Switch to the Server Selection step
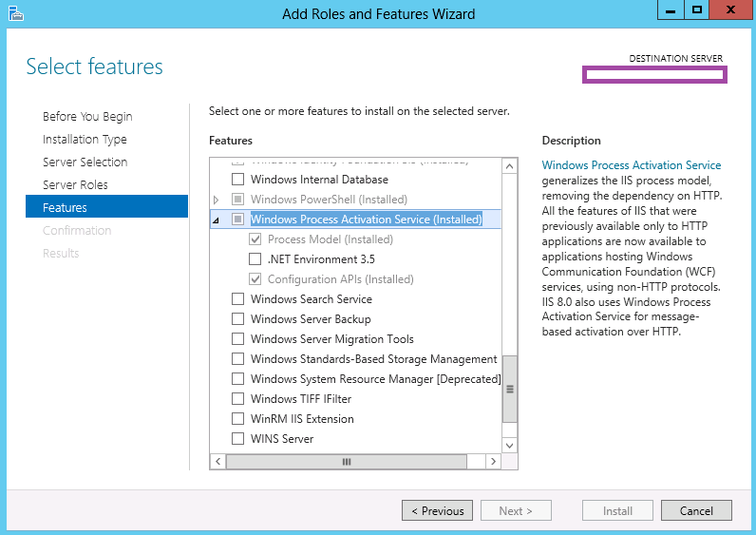This screenshot has width=756, height=535. pyautogui.click(x=85, y=162)
